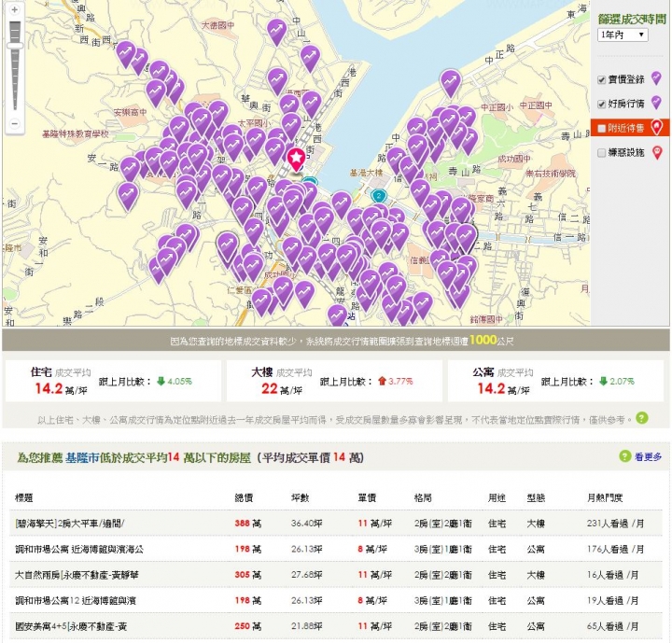Click the purple pin icon beside 好房行情
This screenshot has width=672, height=643.
(x=656, y=103)
